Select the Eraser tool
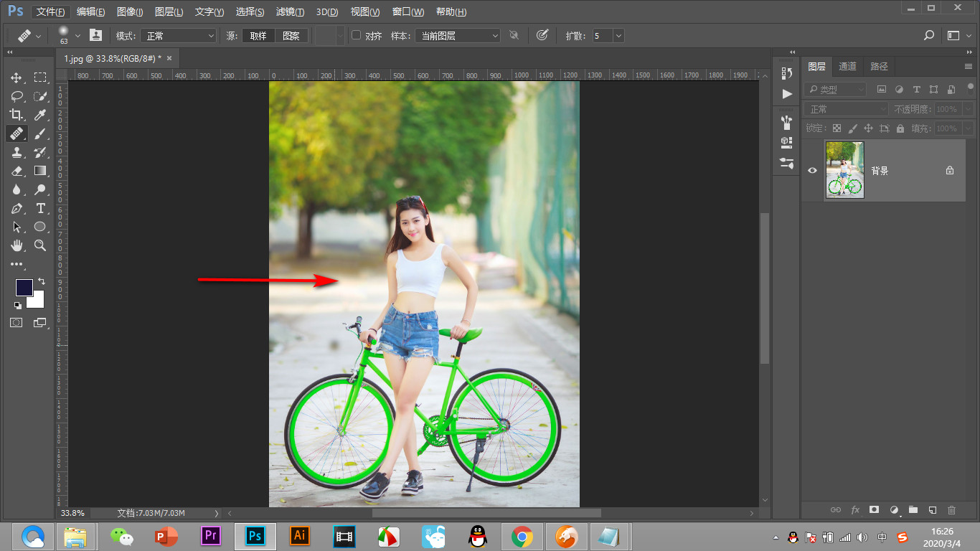The image size is (980, 551). (17, 171)
